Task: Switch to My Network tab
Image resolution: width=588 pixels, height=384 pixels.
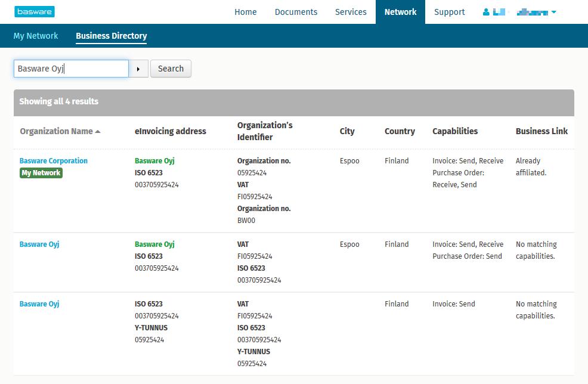Action: [x=36, y=36]
